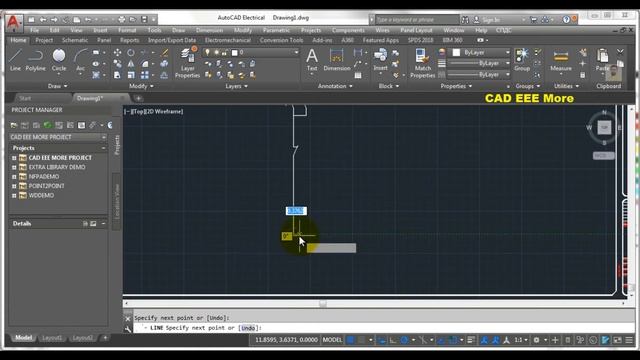
Task: Expand the NFPADEMO project node
Action: point(14,177)
